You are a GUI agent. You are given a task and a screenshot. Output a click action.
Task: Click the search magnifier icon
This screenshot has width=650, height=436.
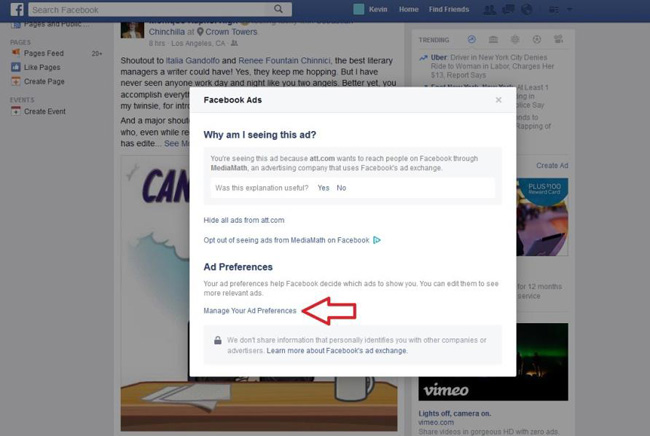(282, 9)
